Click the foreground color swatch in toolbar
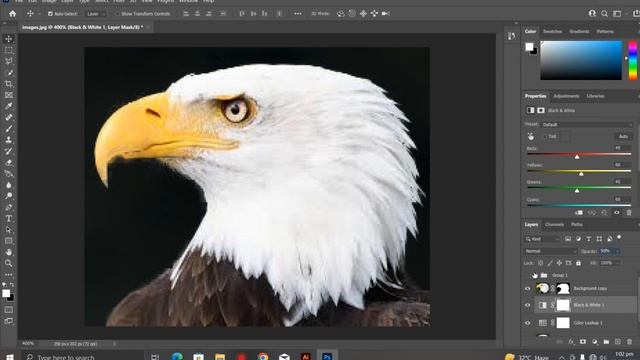 [6, 293]
